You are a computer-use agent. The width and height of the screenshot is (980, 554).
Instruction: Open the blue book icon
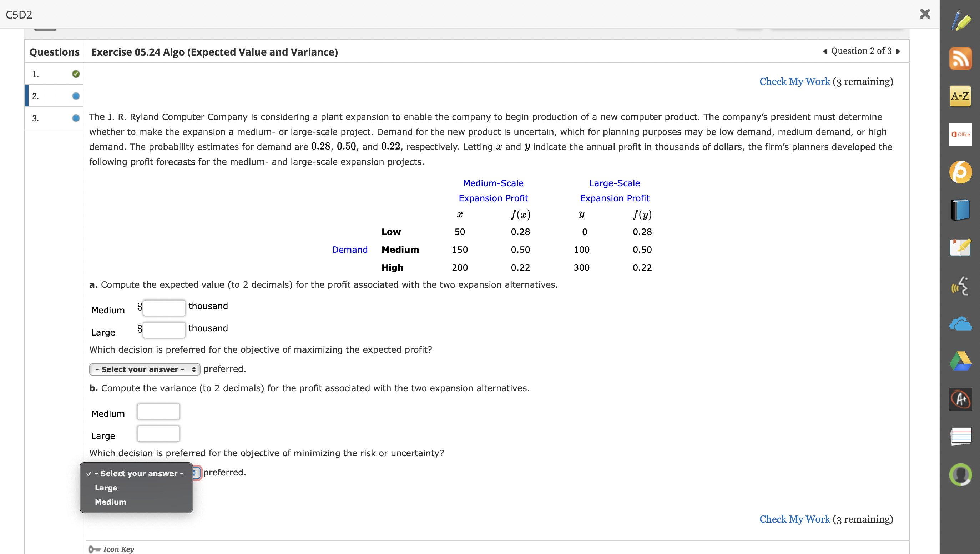960,210
